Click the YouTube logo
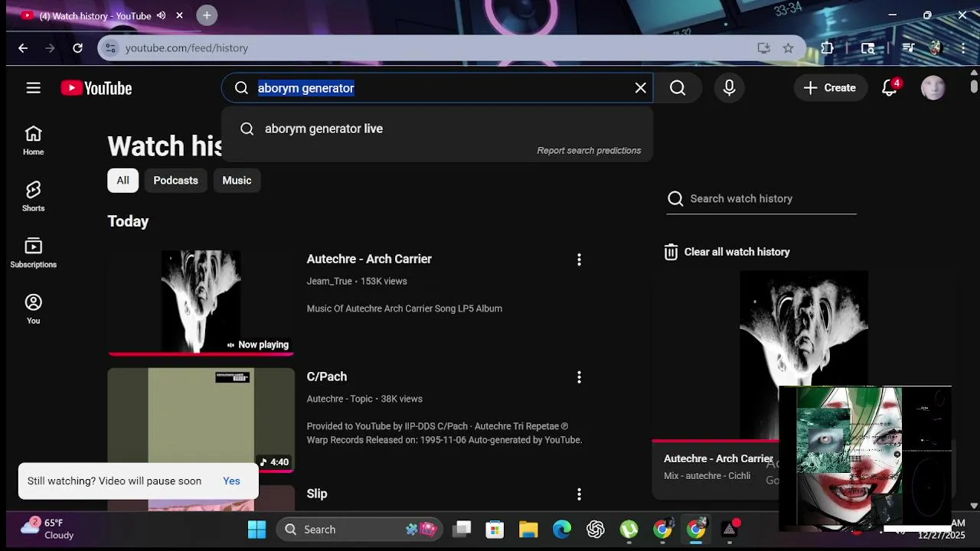 tap(96, 88)
